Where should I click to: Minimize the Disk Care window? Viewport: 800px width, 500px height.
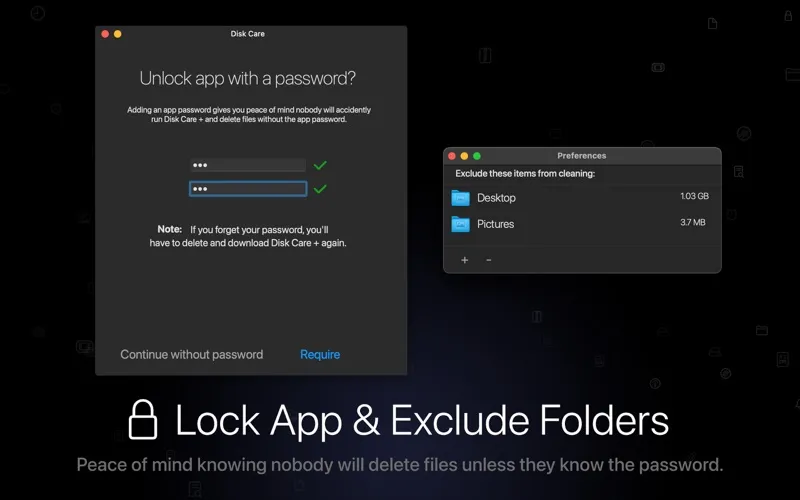coord(118,34)
